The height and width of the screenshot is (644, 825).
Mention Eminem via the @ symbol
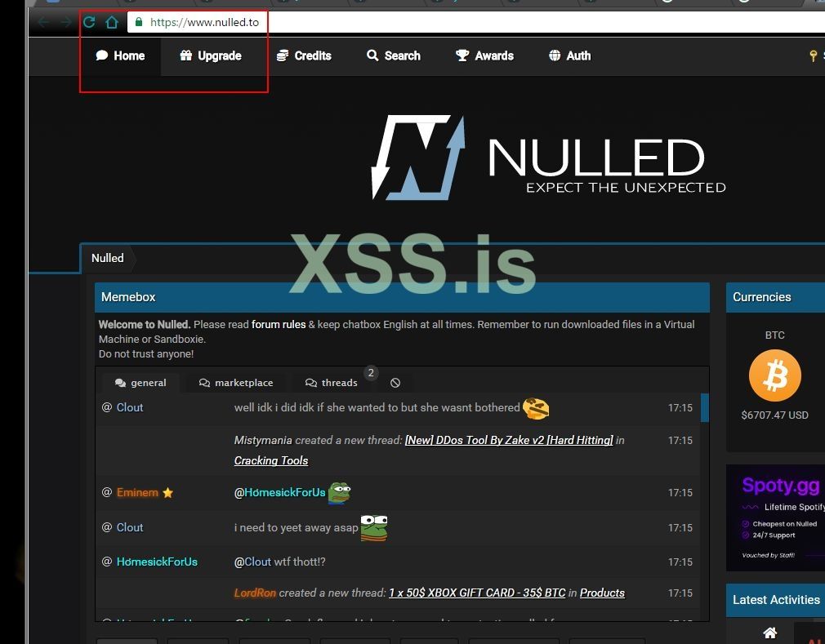pos(107,493)
